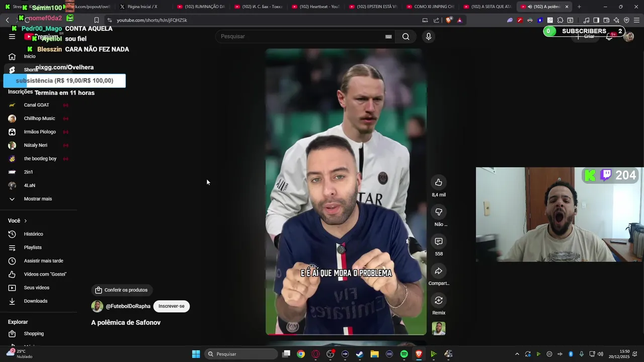
Task: Expand the Você section chevron
Action: (x=26, y=221)
